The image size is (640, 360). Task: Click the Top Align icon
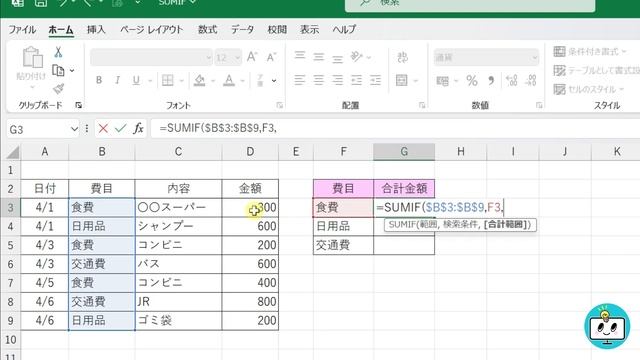point(300,56)
